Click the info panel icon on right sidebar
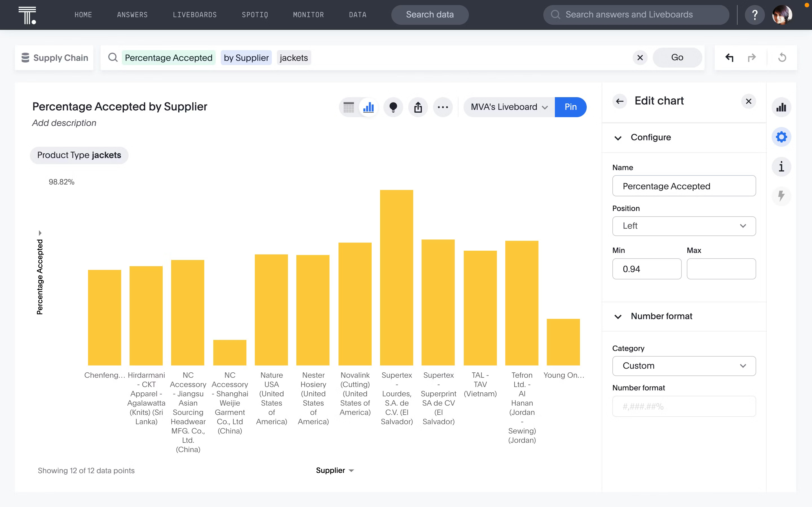Viewport: 812px width, 507px height. point(782,166)
